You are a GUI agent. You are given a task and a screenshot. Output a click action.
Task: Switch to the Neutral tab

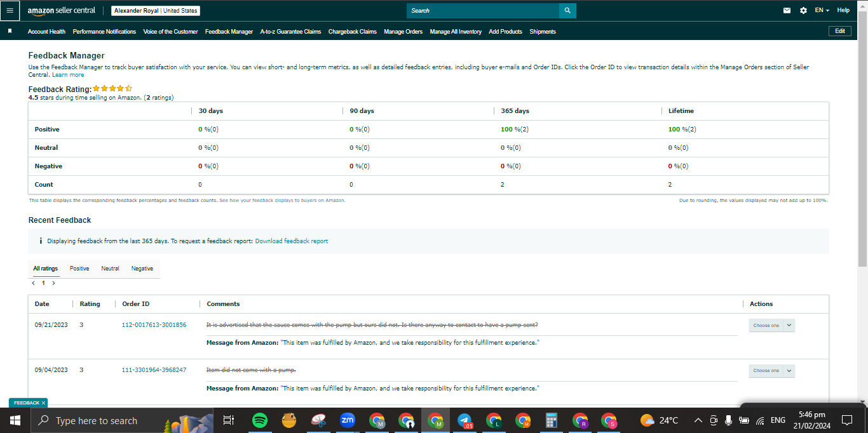coord(110,269)
